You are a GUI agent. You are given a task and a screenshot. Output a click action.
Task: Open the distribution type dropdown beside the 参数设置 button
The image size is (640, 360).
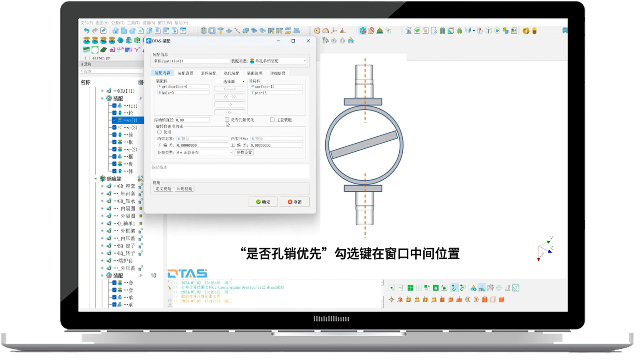[204, 152]
